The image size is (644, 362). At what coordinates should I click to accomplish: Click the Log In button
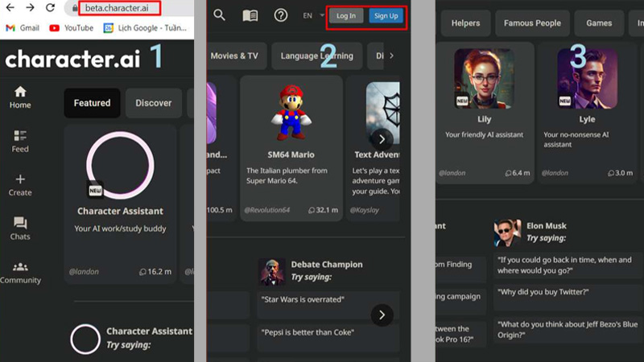[346, 16]
